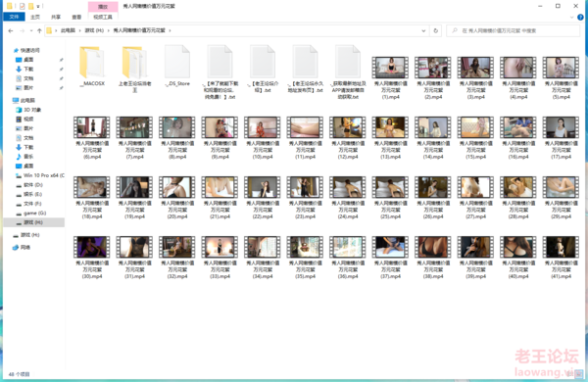This screenshot has height=382, width=588.
Task: Open the Quick Access Toolbar customize dropdown
Action: (x=38, y=7)
